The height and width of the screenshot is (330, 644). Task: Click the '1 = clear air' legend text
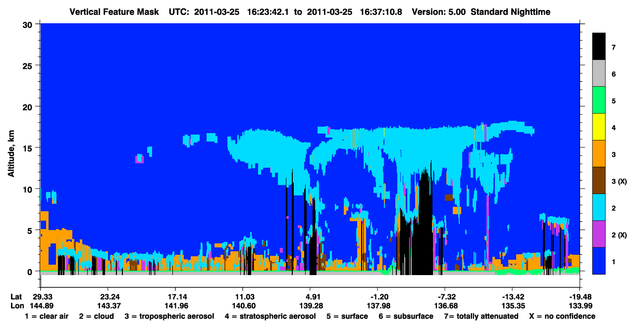[x=46, y=316]
